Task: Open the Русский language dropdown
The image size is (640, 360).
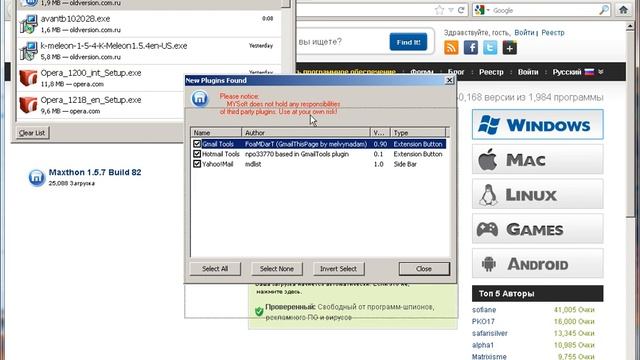Action: tap(578, 72)
